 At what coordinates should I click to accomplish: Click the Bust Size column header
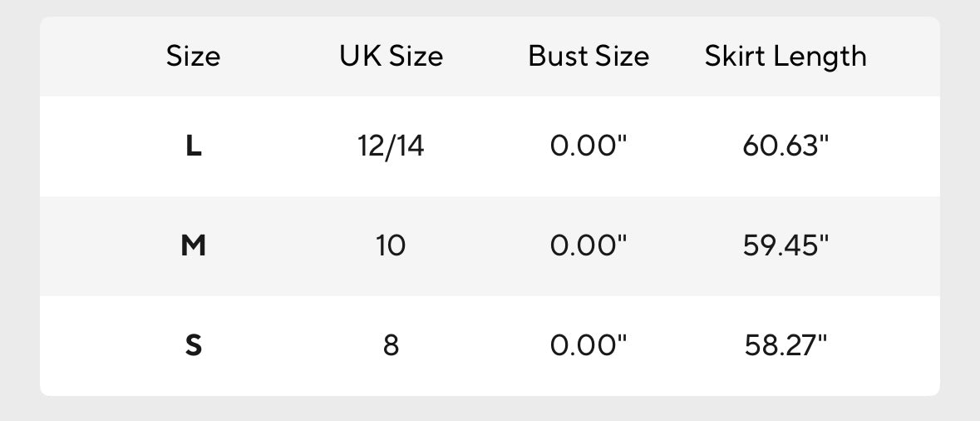(x=588, y=57)
